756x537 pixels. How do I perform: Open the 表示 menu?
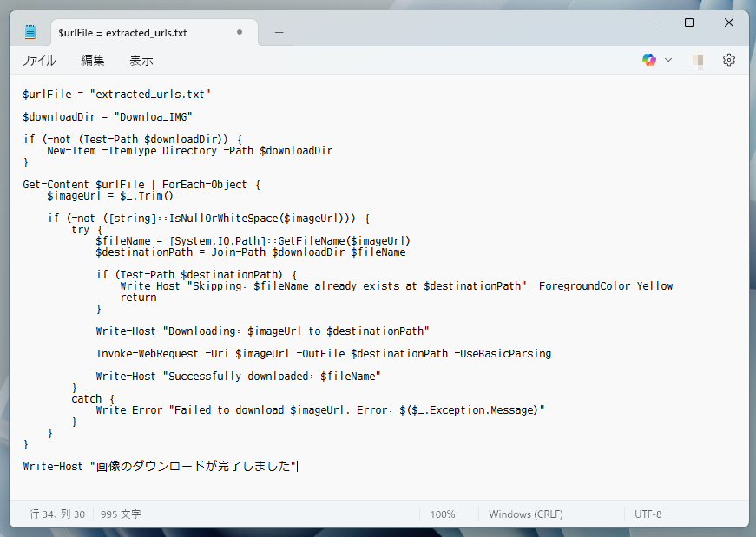[141, 60]
